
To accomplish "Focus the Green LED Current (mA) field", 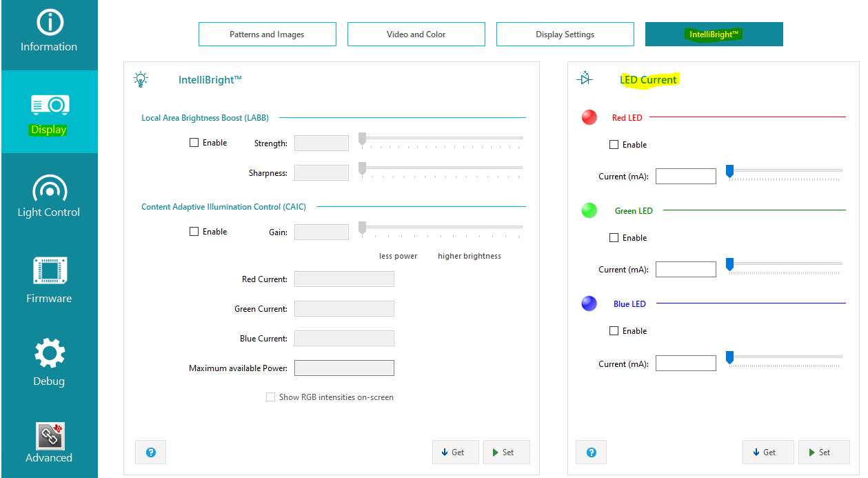I will [686, 270].
